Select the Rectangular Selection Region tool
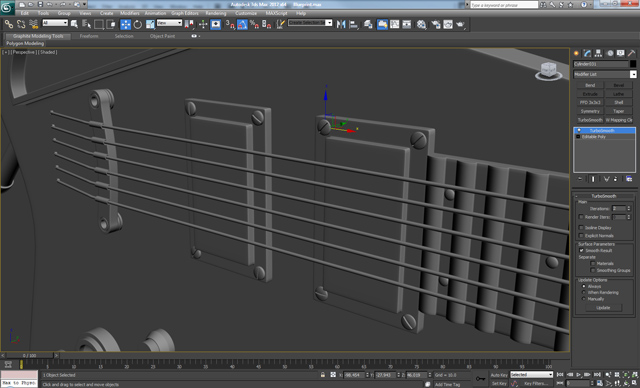640x388 pixels. point(98,24)
